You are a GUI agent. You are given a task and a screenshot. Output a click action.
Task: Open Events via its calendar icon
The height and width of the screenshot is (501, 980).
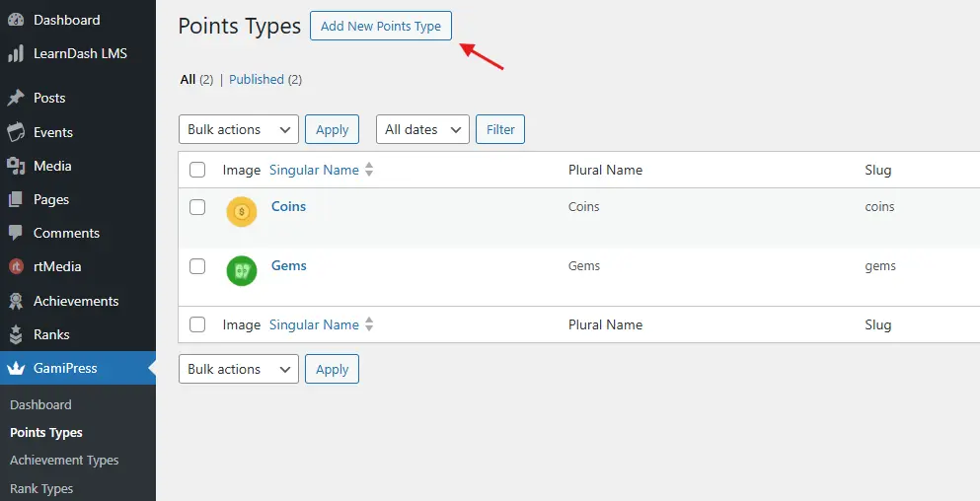click(x=16, y=132)
